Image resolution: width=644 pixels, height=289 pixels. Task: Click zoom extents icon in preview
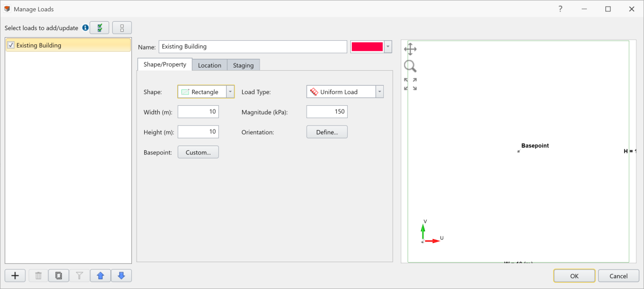click(x=410, y=84)
